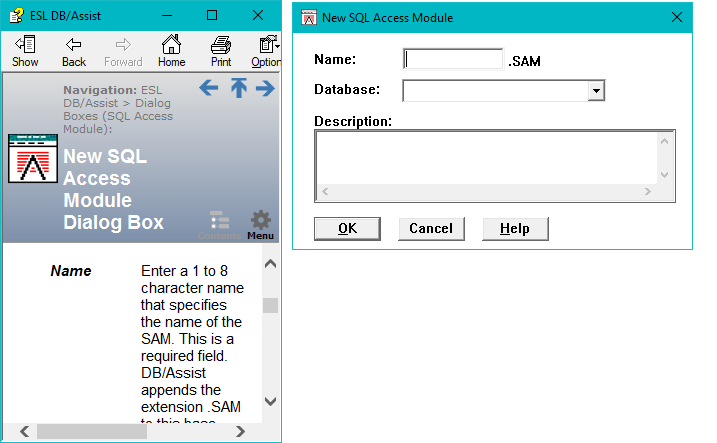717x443 pixels.
Task: Click the Description scroll down arrow
Action: 664,175
